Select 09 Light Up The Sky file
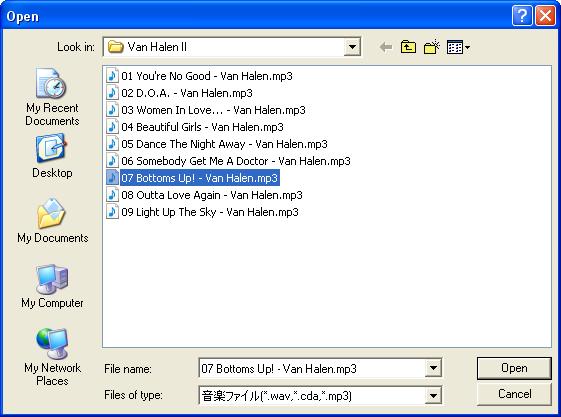 click(203, 212)
